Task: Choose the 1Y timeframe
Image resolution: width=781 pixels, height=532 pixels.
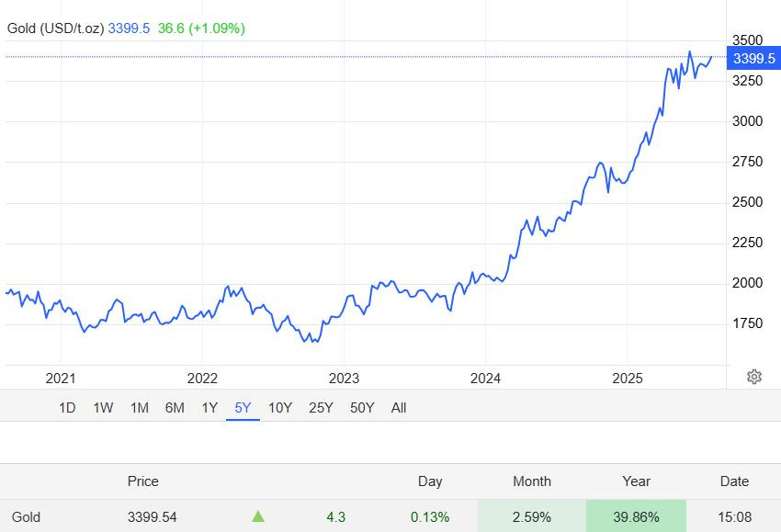Action: click(x=209, y=408)
